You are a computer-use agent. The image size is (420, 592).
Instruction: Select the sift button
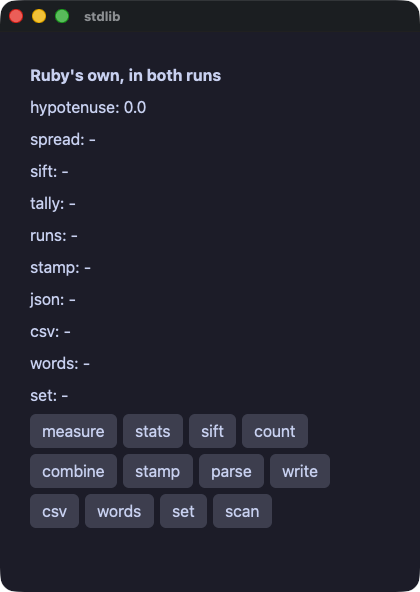click(x=212, y=431)
